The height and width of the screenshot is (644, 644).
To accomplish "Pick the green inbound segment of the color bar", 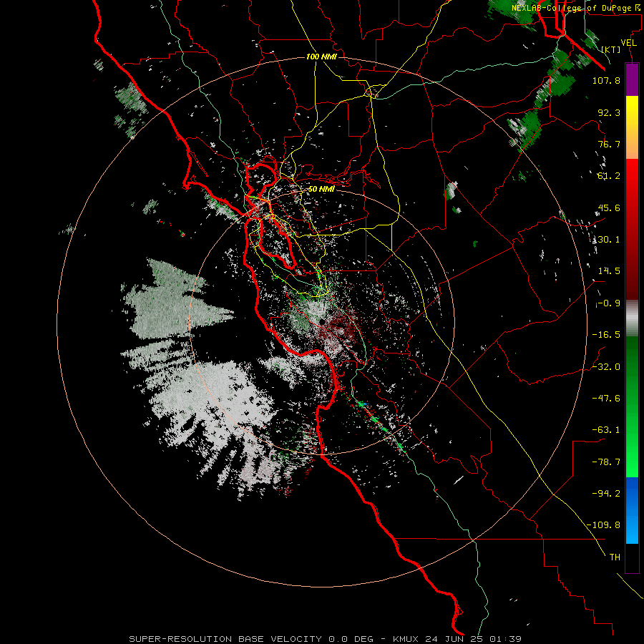I will point(632,406).
